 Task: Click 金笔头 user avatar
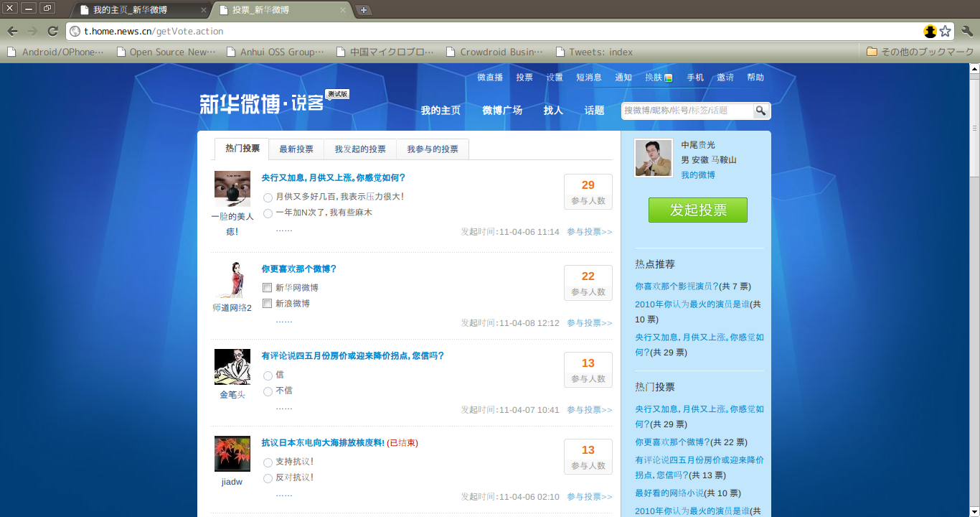tap(232, 367)
